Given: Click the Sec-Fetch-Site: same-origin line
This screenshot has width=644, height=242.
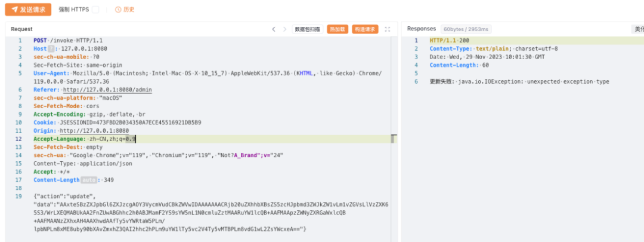Looking at the screenshot, I should (78, 65).
